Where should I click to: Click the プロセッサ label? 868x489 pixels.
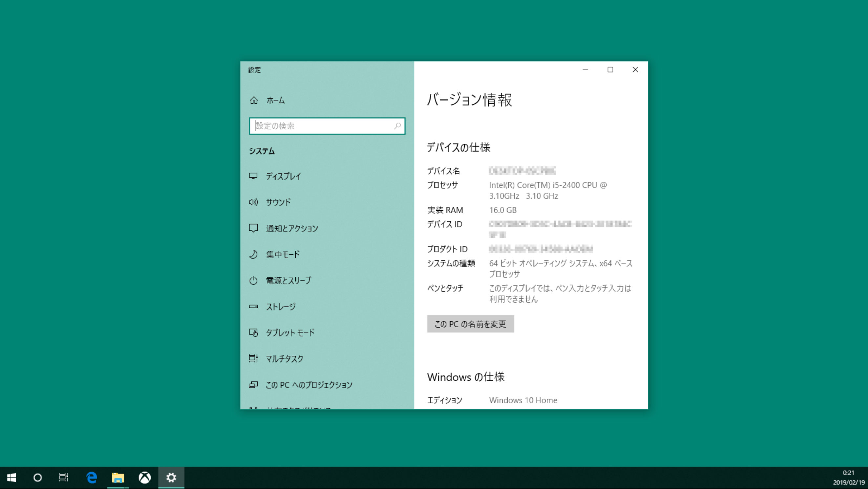pos(442,185)
